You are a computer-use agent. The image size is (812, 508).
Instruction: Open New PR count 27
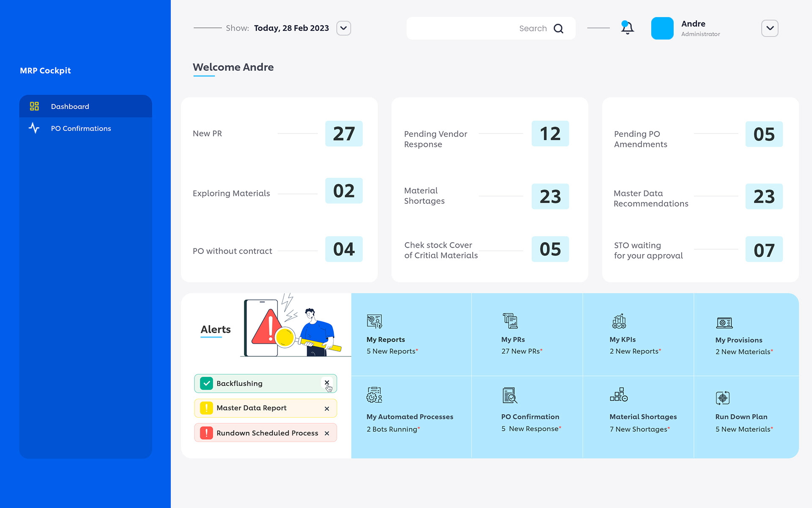343,134
